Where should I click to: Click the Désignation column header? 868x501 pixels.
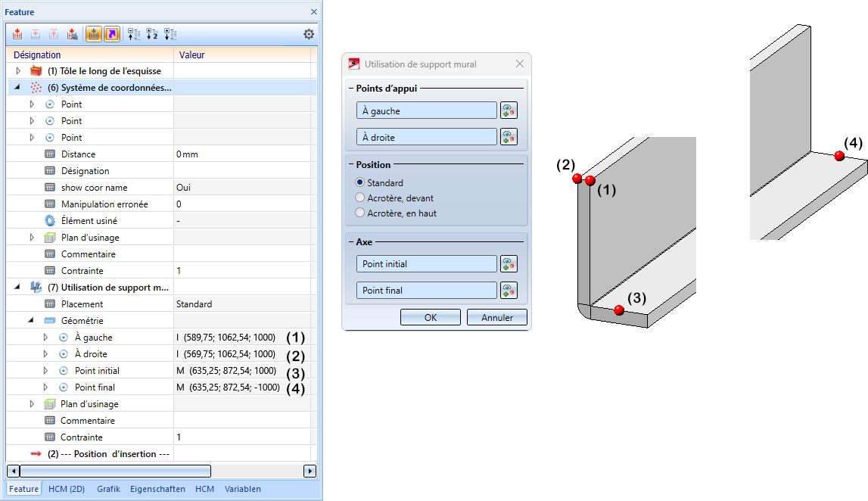(x=90, y=54)
